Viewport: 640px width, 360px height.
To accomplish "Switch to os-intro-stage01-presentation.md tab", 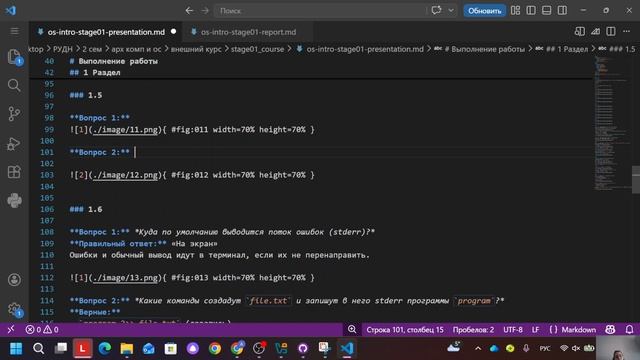I will pos(106,32).
